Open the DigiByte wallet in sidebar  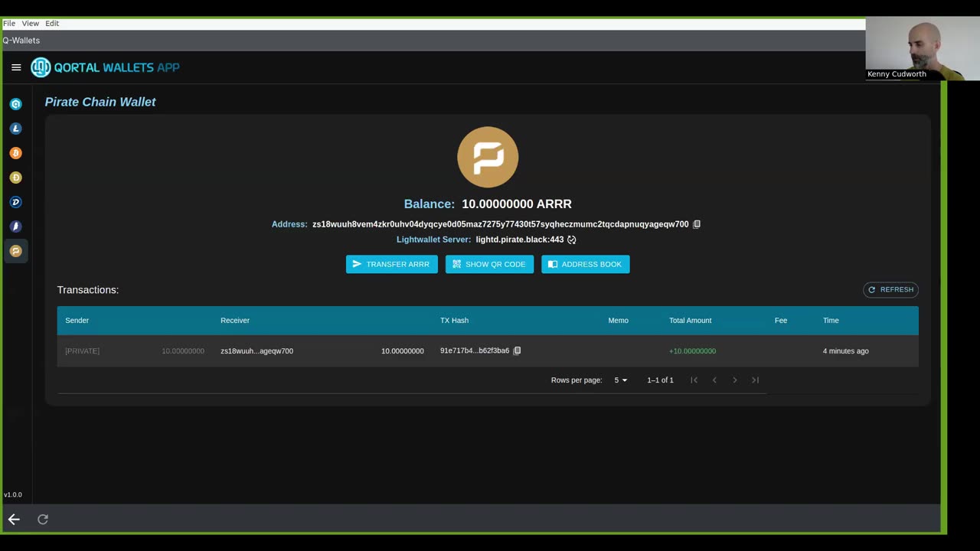tap(15, 202)
